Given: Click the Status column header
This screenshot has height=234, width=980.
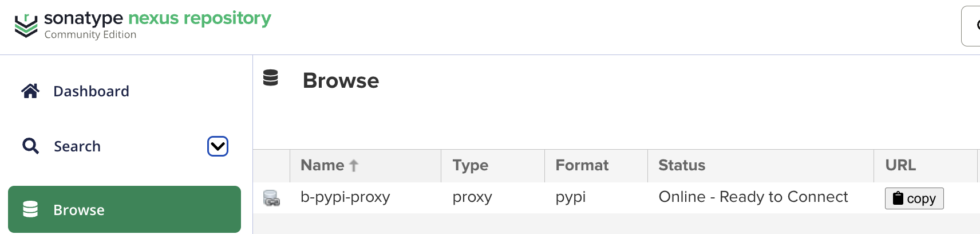Looking at the screenshot, I should [682, 165].
